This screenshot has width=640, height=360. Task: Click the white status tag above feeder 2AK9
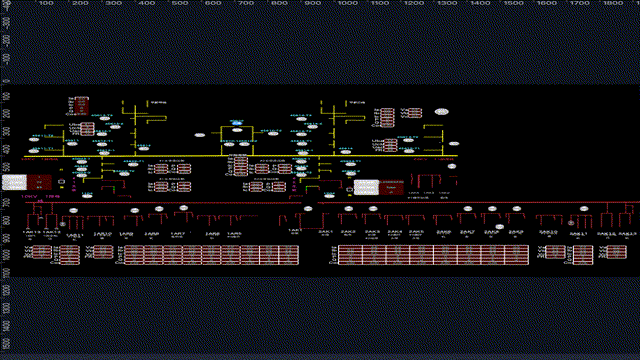(x=517, y=209)
